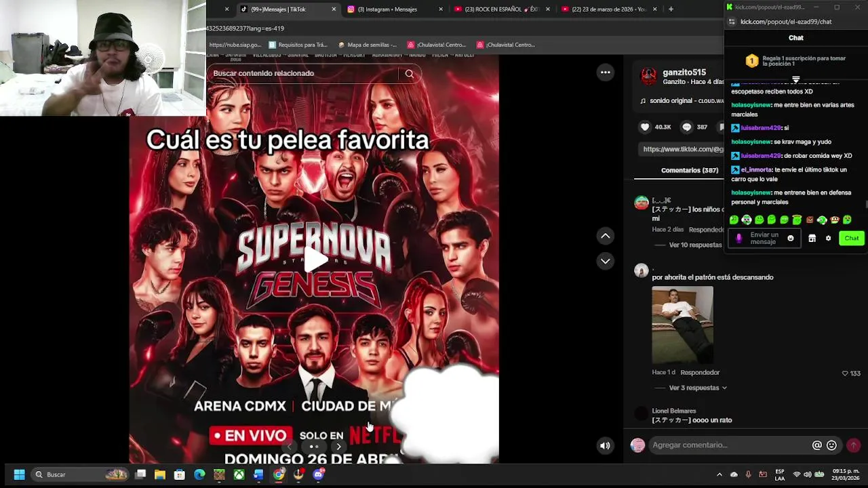The height and width of the screenshot is (488, 868).
Task: Open File Explorer from taskbar
Action: click(160, 474)
